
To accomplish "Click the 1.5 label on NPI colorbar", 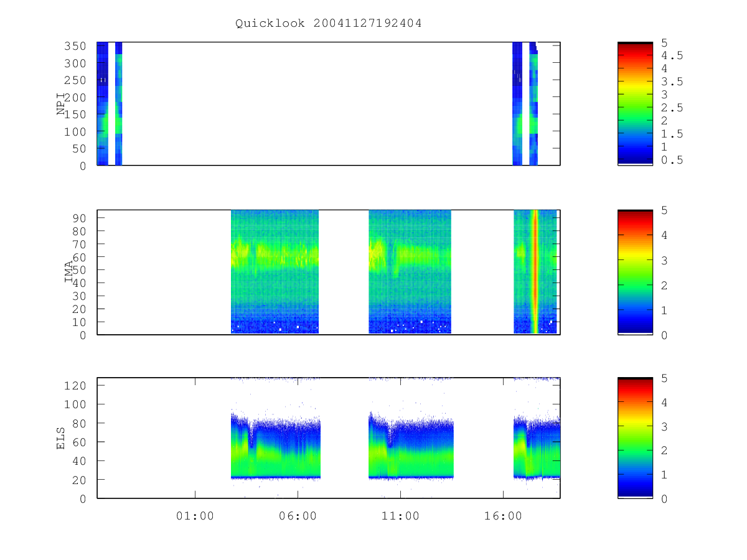I will (x=672, y=134).
